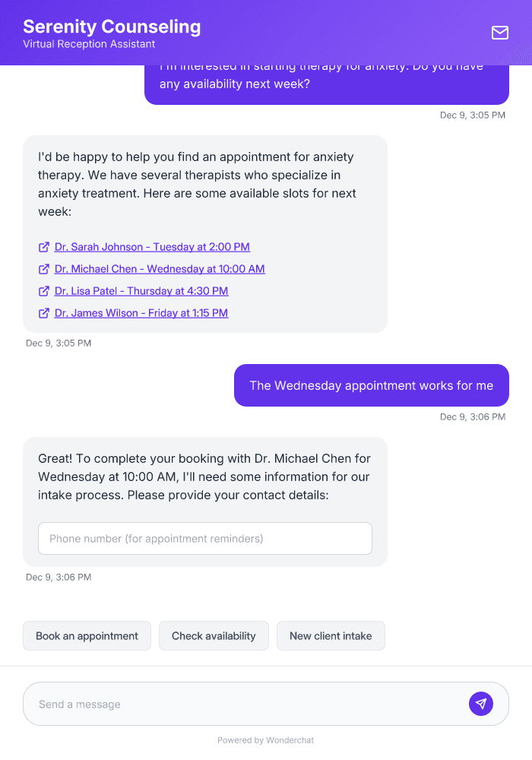Open Dr. James Wilson Friday 1:15 PM link

pos(141,312)
